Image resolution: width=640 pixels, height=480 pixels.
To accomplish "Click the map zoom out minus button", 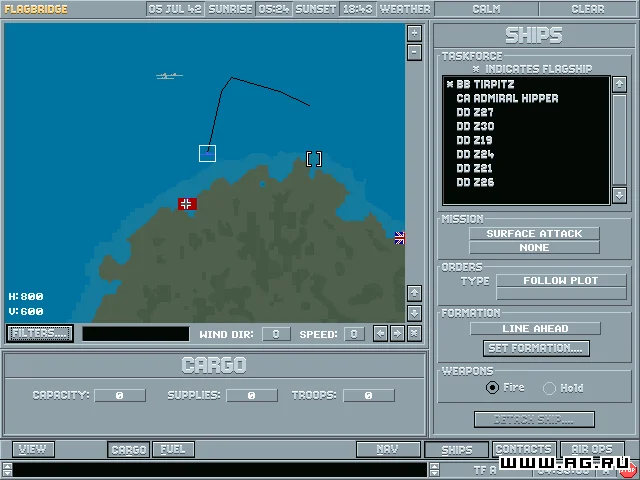I will point(414,50).
